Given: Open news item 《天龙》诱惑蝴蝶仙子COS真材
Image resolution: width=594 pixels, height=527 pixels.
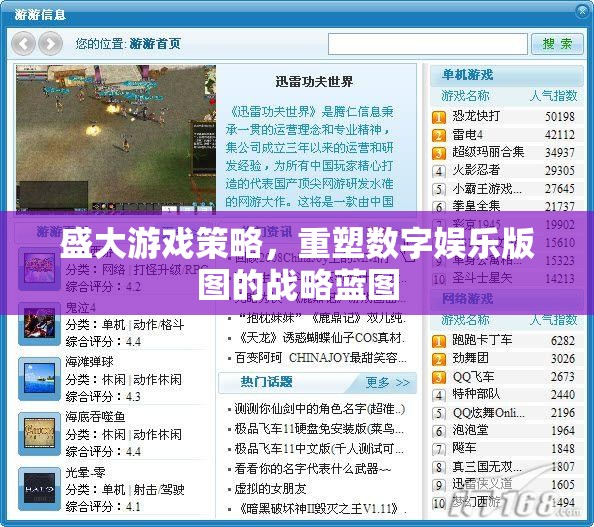Looking at the screenshot, I should pos(321,338).
